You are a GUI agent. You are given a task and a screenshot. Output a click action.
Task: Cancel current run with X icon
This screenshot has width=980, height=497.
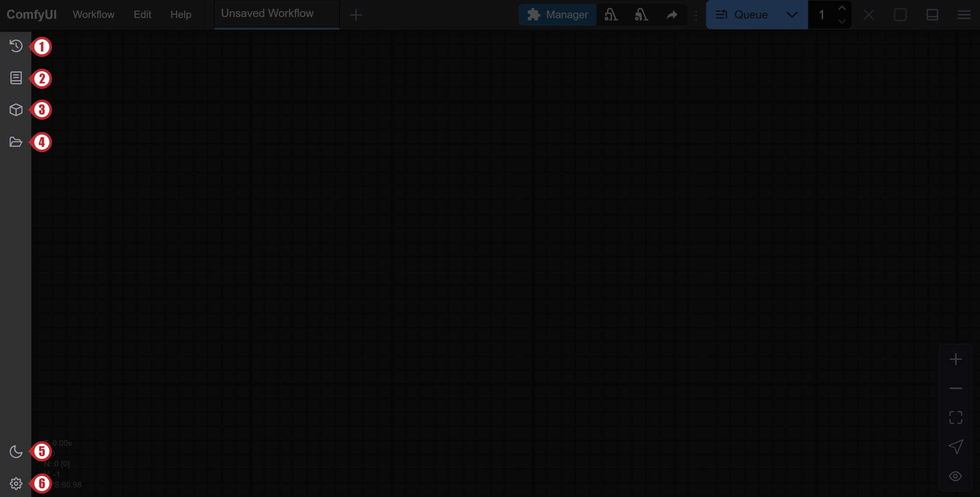[x=869, y=15]
